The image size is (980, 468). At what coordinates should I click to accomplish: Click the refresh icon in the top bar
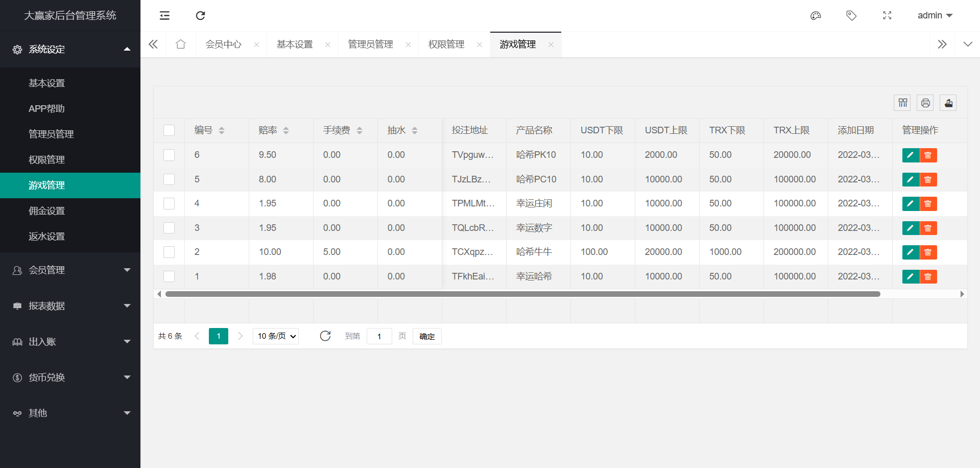click(200, 15)
